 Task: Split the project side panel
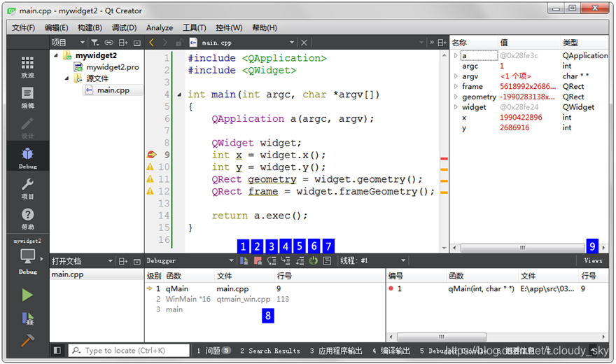click(123, 43)
